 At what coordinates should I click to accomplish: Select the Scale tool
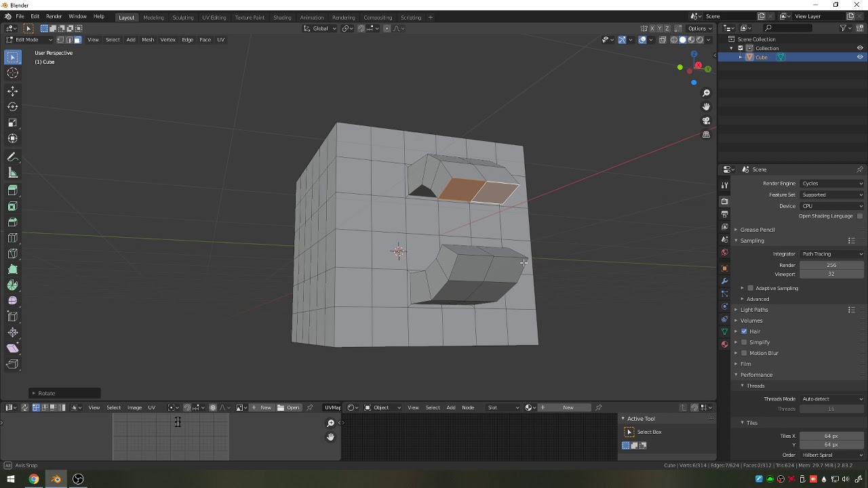13,123
